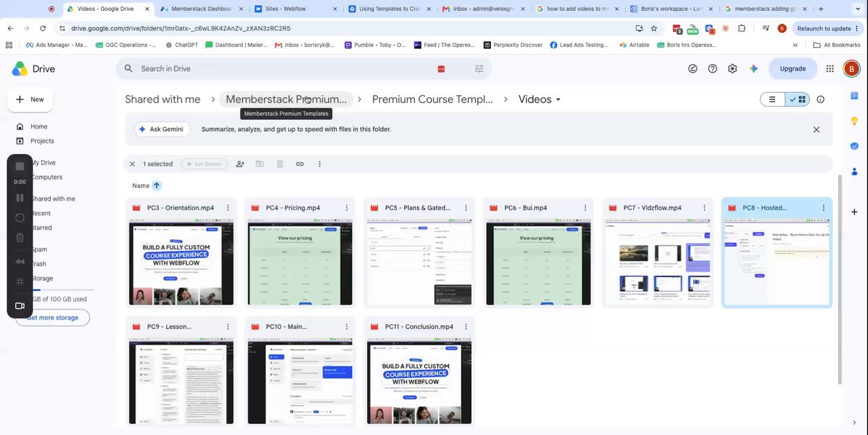Open new browser tab plus button
The image size is (868, 435).
[x=821, y=9]
